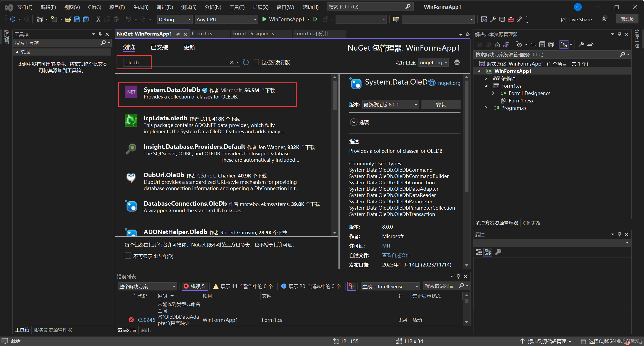Start WinFormsApp1 with the green play button
Screen dimensions: 644x346
[x=264, y=19]
